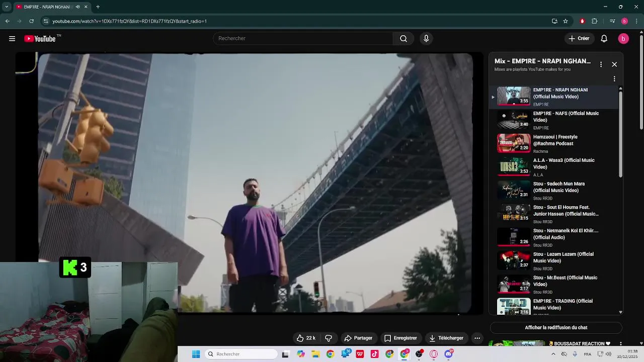
Task: Open OBS Studio from taskbar
Action: tap(419, 354)
